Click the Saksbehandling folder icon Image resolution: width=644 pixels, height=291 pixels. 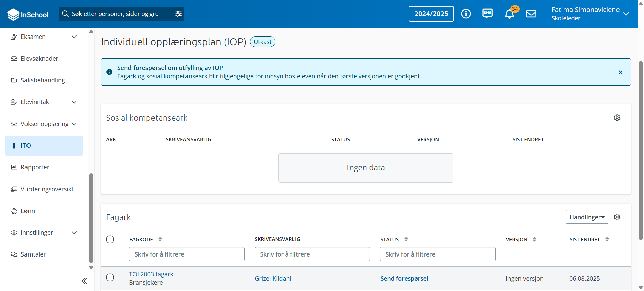[x=14, y=80]
